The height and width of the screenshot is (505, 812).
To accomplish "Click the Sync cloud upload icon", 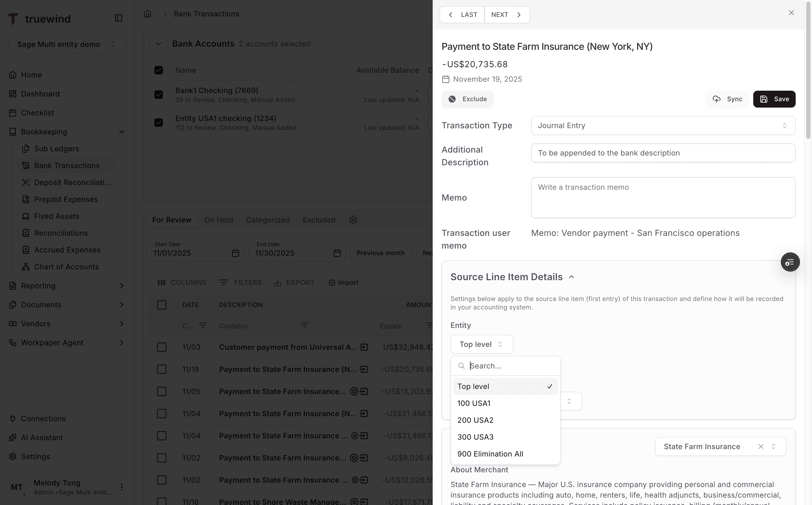I will [x=717, y=99].
